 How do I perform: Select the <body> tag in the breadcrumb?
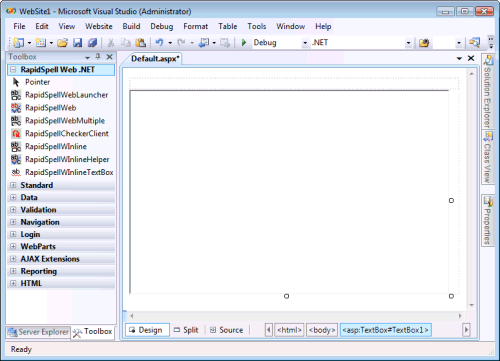click(322, 330)
